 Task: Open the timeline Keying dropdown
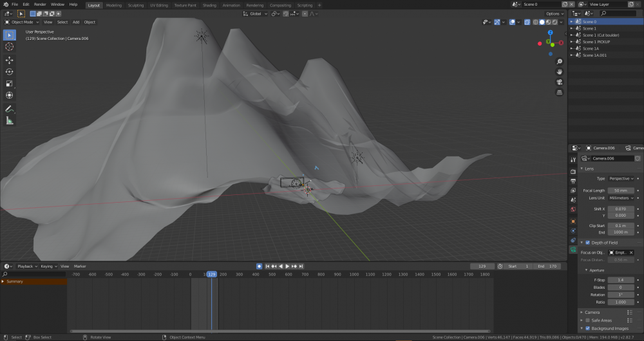pos(48,266)
